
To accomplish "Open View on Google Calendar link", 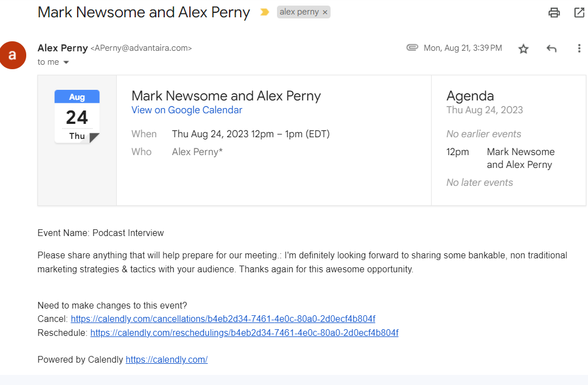I will (187, 110).
